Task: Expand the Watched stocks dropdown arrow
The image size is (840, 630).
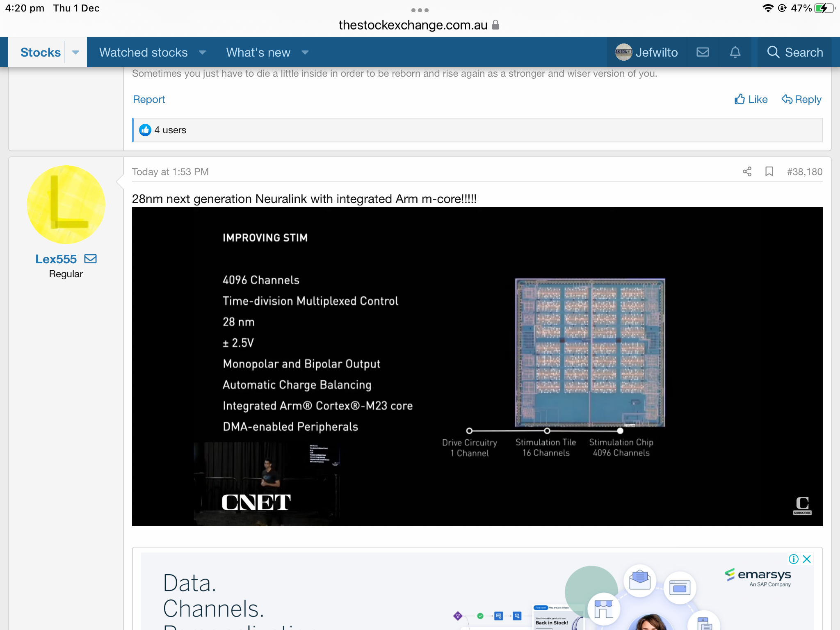Action: (x=202, y=52)
